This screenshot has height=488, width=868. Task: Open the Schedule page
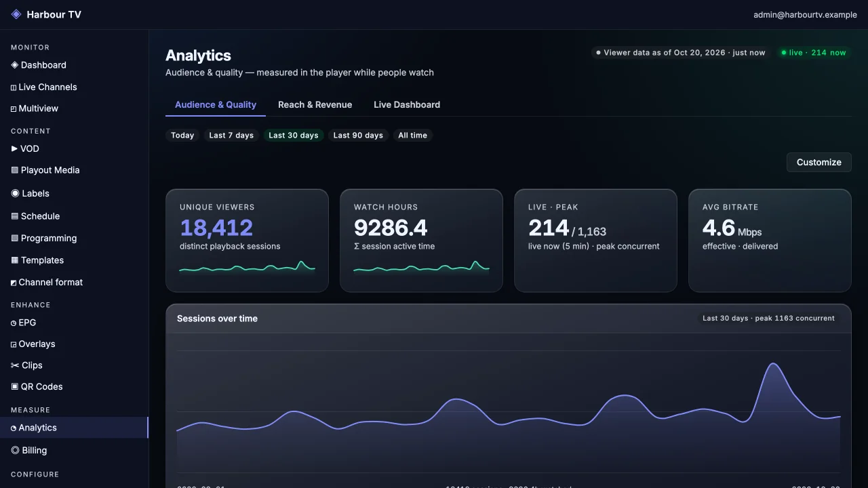(74, 216)
